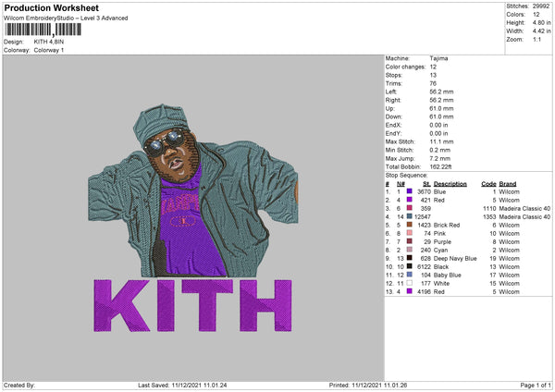Select the 'Colorway 1' value
Image resolution: width=555 pixels, height=392 pixels.
click(x=49, y=50)
